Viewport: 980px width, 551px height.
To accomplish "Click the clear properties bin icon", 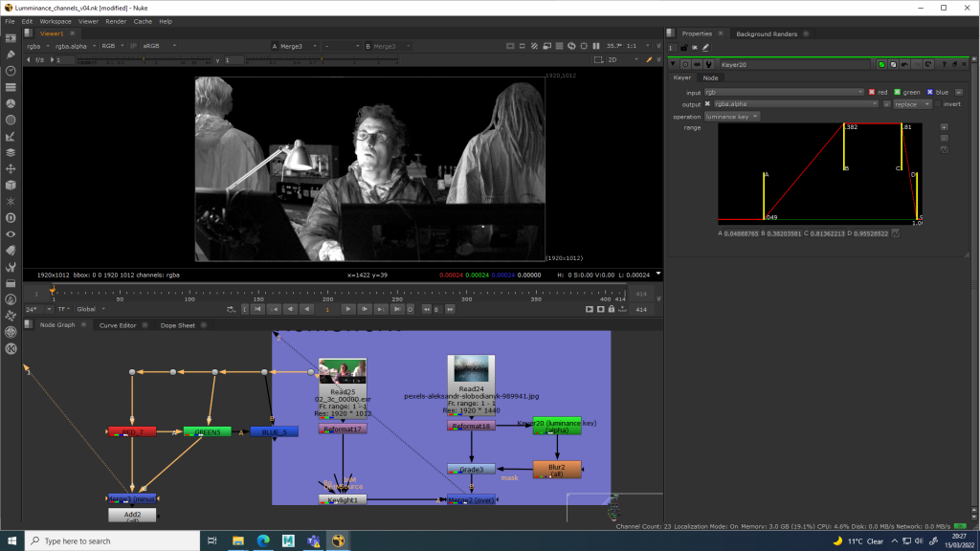I will (x=695, y=48).
